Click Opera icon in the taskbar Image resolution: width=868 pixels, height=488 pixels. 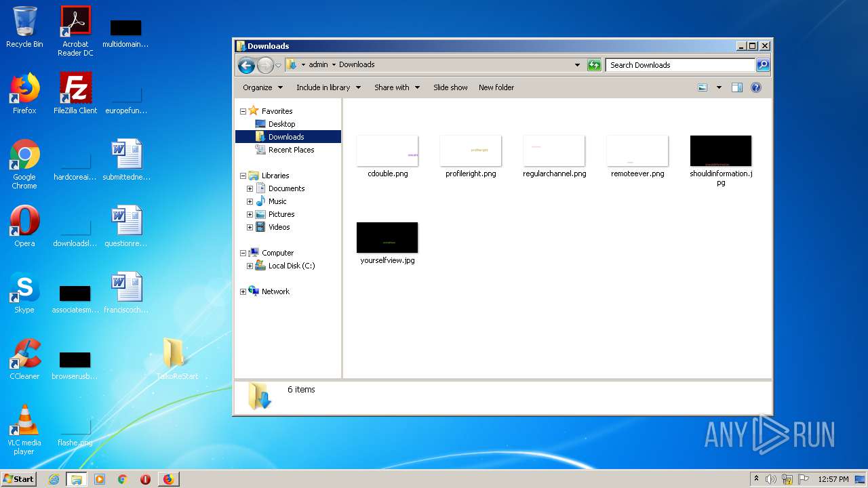[145, 479]
